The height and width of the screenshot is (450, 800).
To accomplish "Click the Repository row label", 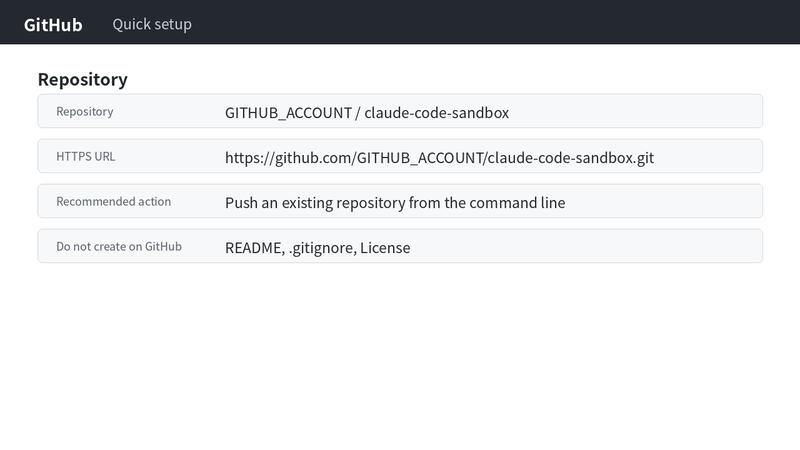I will (x=85, y=111).
